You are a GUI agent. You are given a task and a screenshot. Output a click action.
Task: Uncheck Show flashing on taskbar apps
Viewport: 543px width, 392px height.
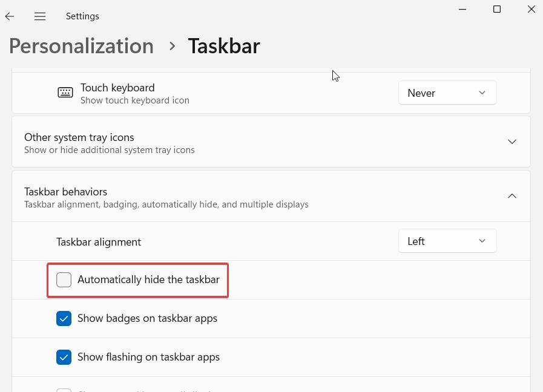64,357
